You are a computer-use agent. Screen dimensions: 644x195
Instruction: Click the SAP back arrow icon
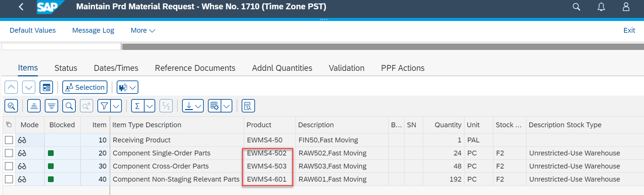tap(21, 7)
